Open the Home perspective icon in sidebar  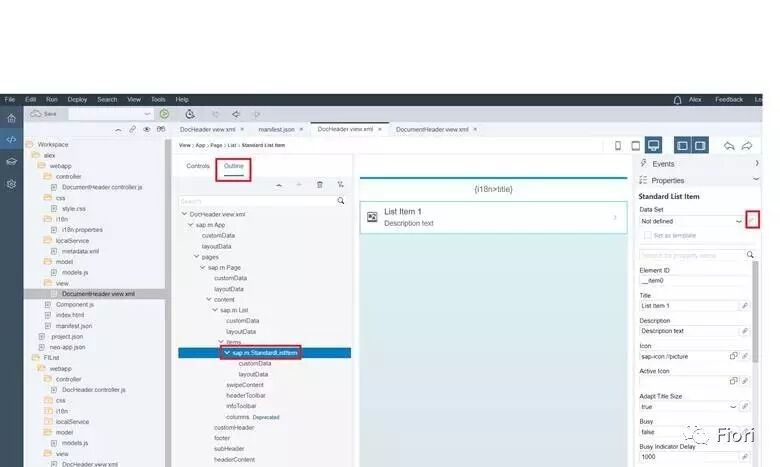(x=11, y=118)
